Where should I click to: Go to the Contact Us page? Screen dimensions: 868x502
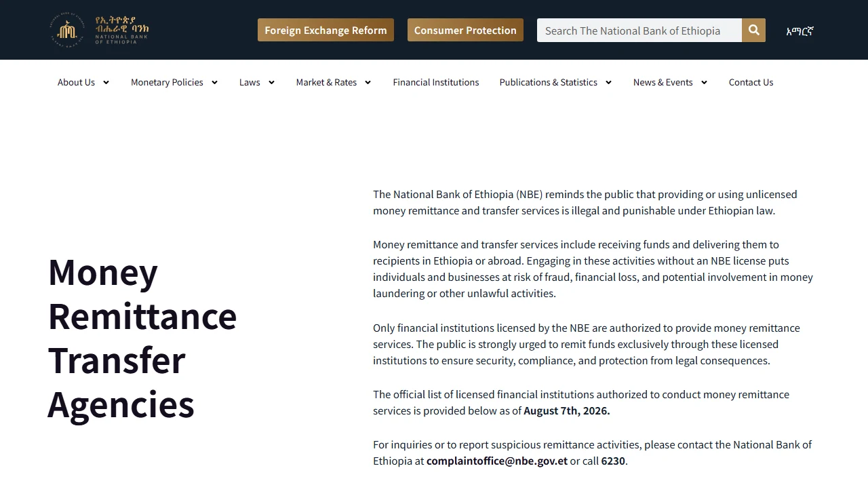pos(751,82)
